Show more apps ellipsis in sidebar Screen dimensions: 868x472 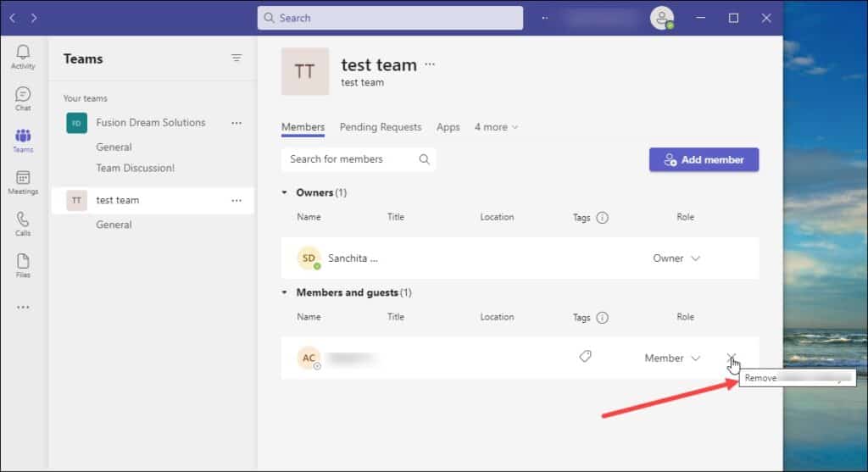pos(23,307)
